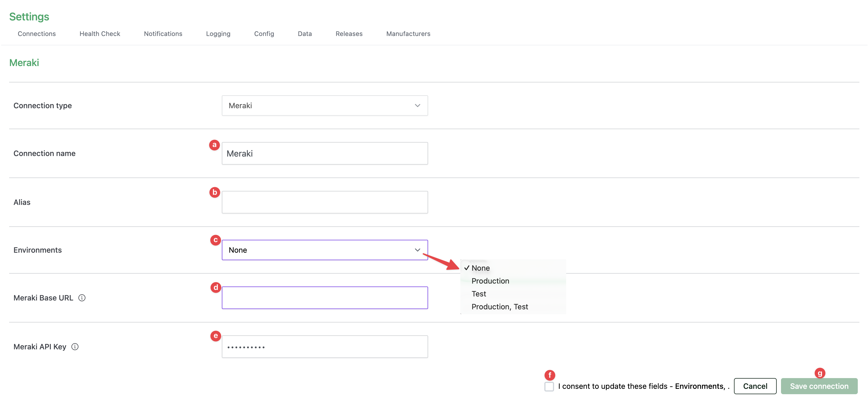Image resolution: width=868 pixels, height=406 pixels.
Task: Select the Config tab
Action: click(264, 34)
